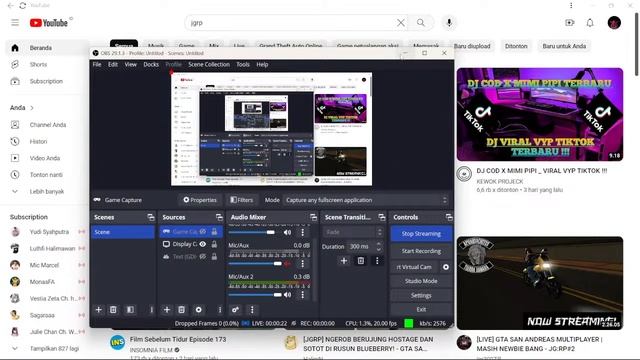Open source Properties button
640x360 pixels.
coord(200,200)
